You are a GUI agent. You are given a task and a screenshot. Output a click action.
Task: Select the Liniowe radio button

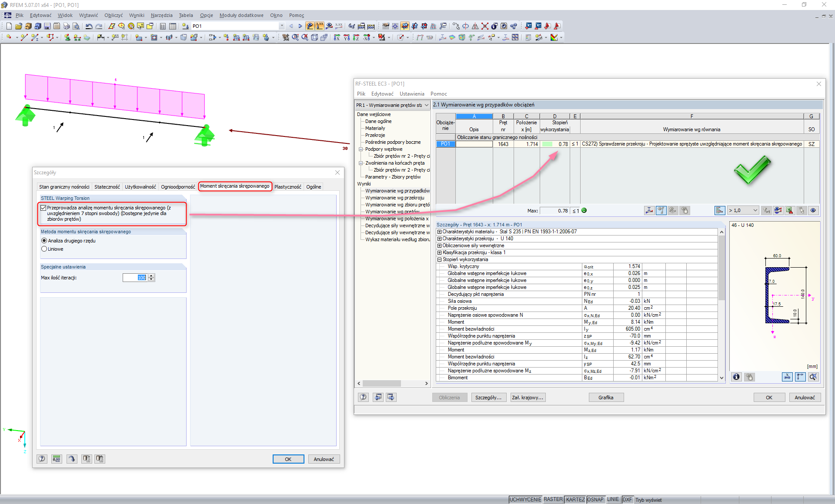click(x=44, y=249)
